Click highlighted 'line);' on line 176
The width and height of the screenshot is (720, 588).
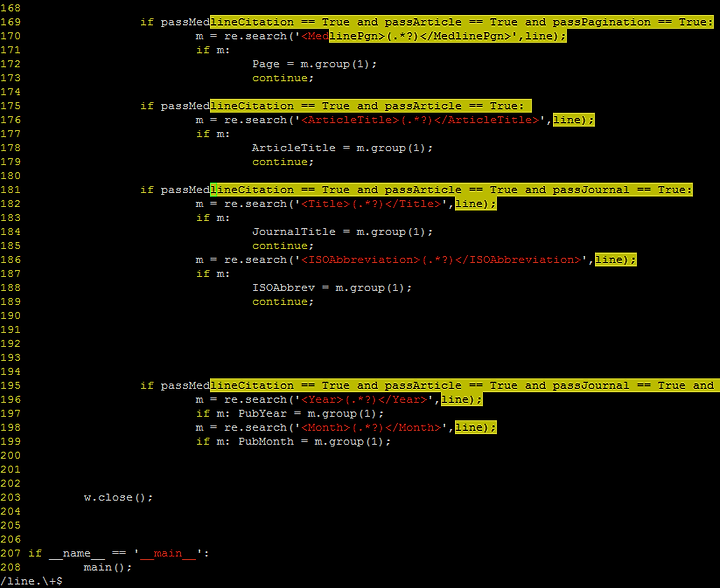(x=574, y=120)
